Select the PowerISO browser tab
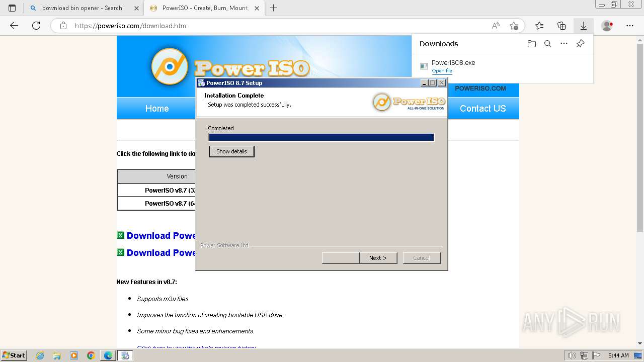Viewport: 644px width, 362px height. [205, 8]
